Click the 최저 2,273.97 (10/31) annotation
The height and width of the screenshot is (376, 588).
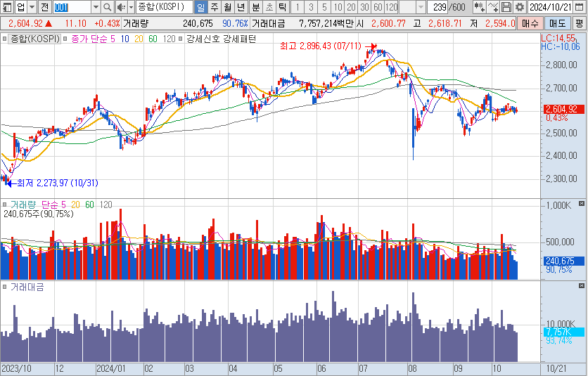(x=58, y=183)
